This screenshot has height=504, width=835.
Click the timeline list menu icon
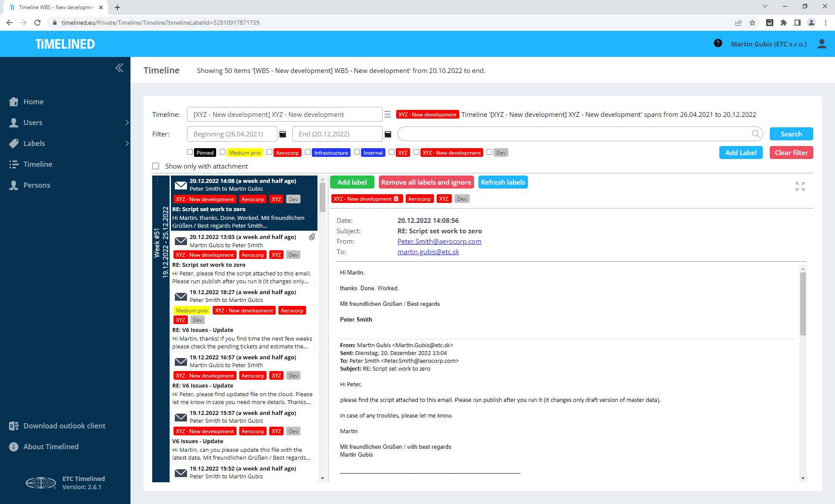click(387, 114)
